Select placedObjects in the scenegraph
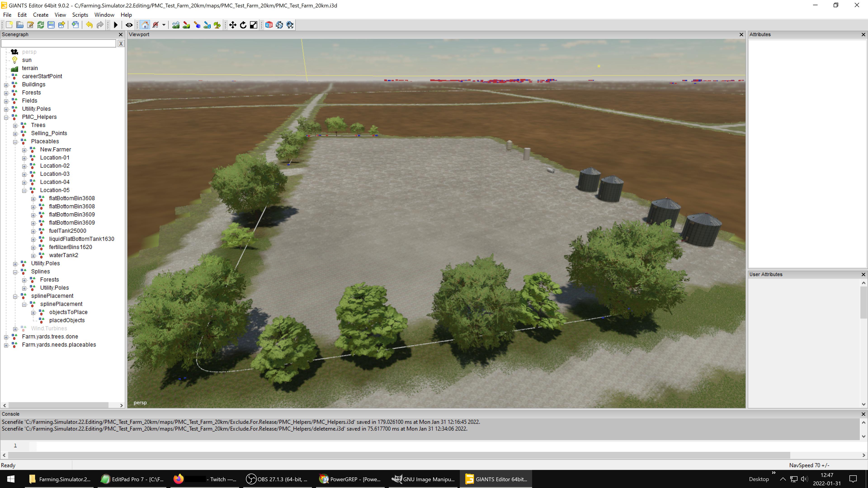The image size is (868, 488). (67, 320)
